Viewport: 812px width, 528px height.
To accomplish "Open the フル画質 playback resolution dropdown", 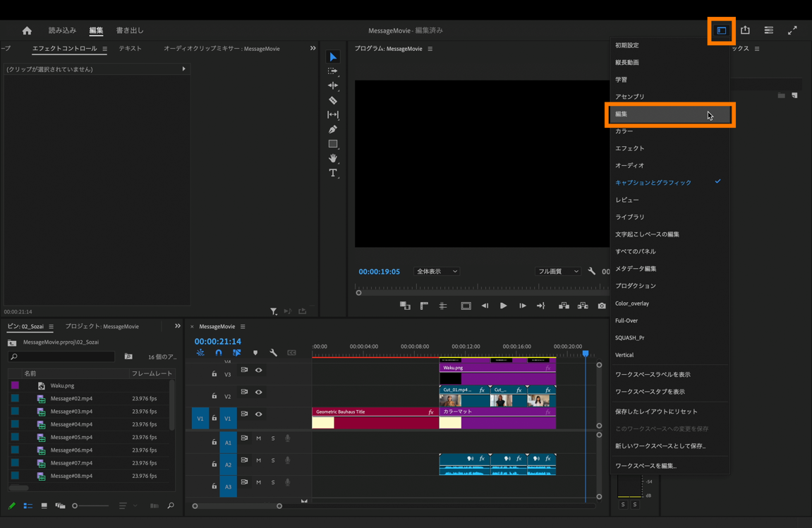I will [x=557, y=272].
